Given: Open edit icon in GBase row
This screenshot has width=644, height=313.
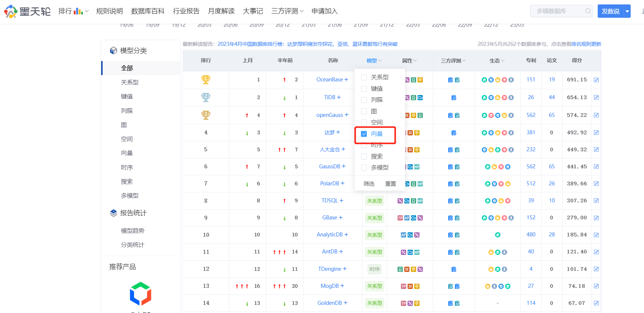Looking at the screenshot, I should (x=596, y=218).
